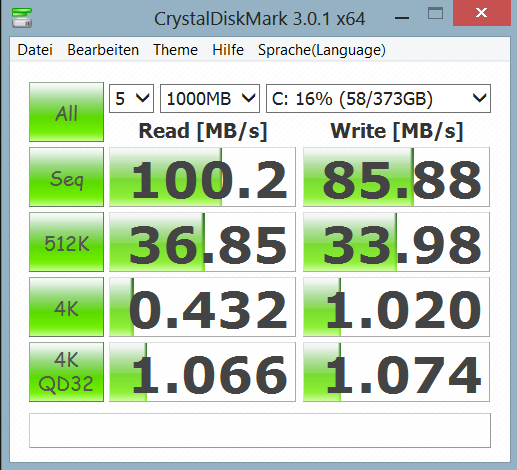The height and width of the screenshot is (470, 517).
Task: Click the CrystalDiskMark app icon in title bar
Action: click(x=22, y=18)
